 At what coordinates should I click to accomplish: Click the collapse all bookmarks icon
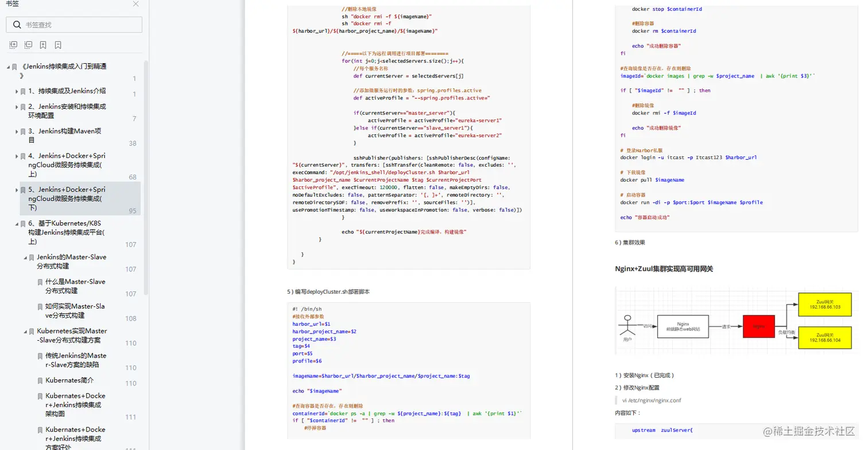click(x=28, y=45)
